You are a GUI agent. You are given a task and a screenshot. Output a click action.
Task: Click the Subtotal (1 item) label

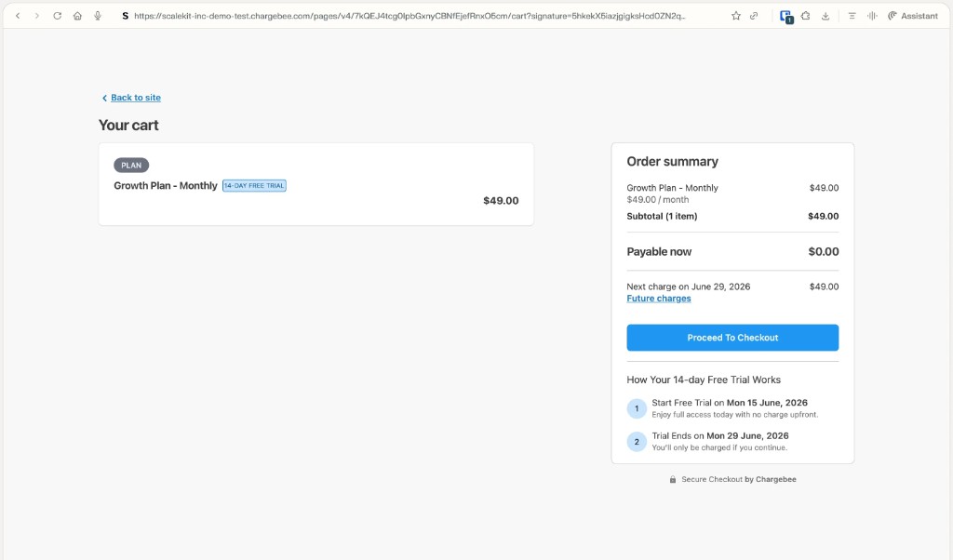click(662, 216)
